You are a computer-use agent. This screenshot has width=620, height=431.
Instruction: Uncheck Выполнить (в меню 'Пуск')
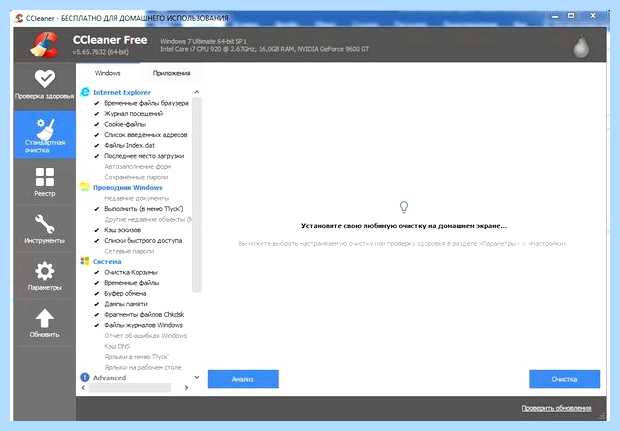point(96,209)
